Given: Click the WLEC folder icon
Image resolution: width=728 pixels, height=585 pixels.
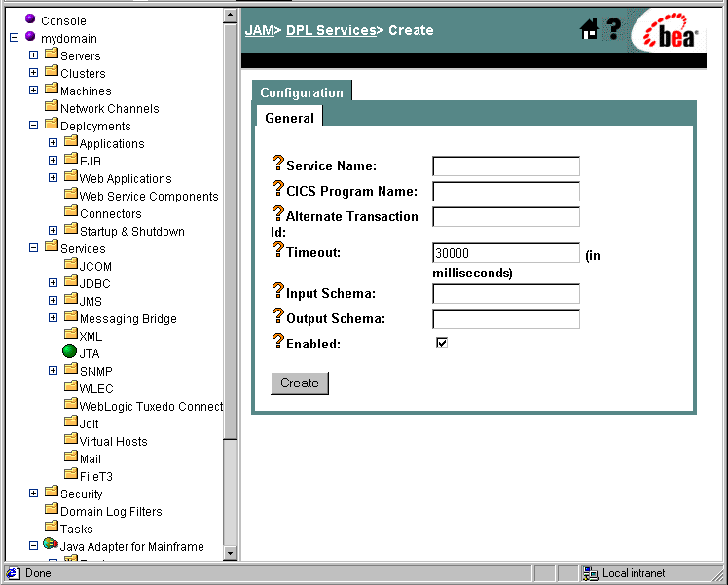Looking at the screenshot, I should 71,386.
